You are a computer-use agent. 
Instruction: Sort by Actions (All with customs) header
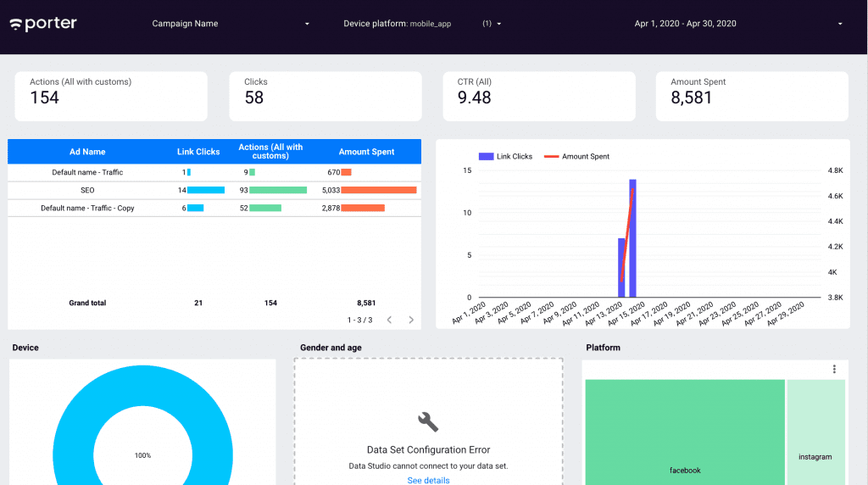[x=270, y=151]
